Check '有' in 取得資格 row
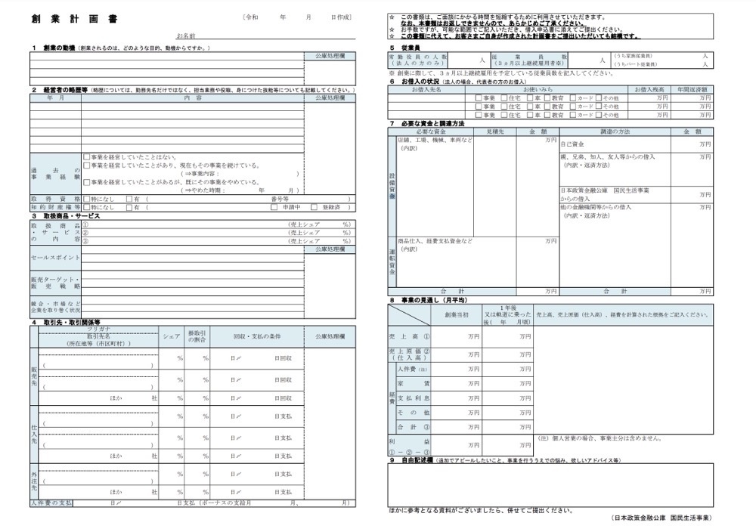This screenshot has height=532, width=756. [x=129, y=199]
